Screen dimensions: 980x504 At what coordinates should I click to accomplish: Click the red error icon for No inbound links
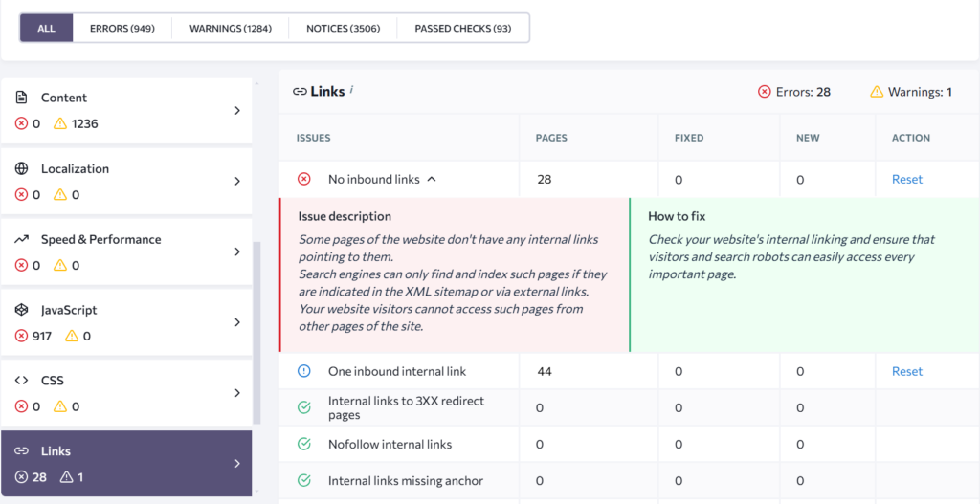point(304,179)
